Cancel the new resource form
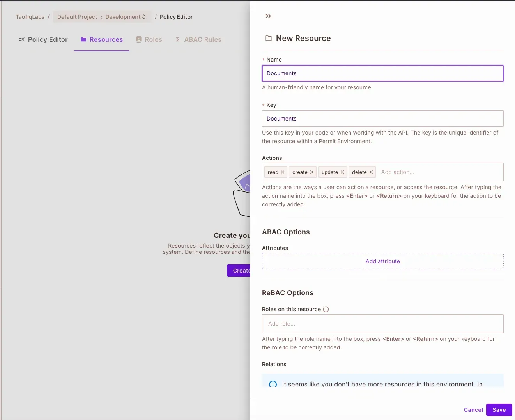 click(x=473, y=410)
